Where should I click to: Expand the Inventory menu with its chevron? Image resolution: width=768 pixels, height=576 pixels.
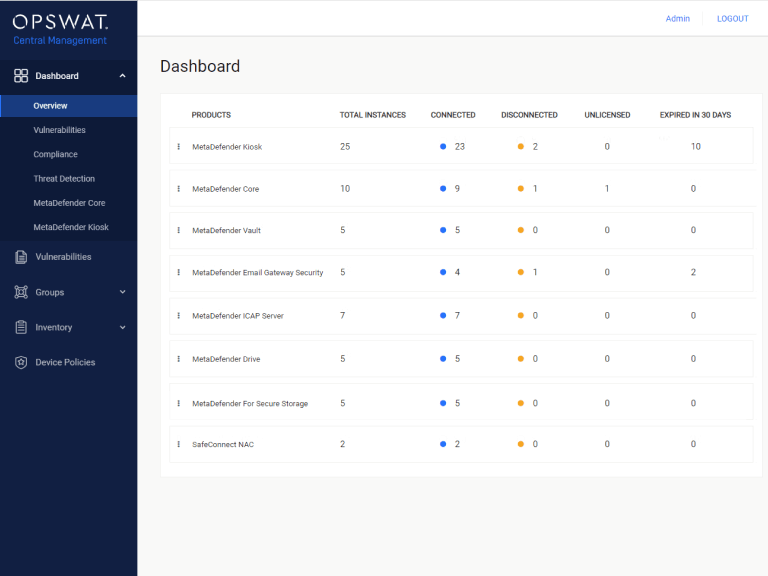(x=122, y=327)
